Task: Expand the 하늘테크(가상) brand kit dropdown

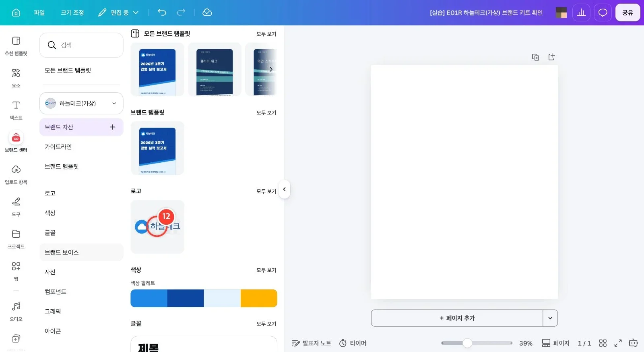Action: pyautogui.click(x=81, y=104)
